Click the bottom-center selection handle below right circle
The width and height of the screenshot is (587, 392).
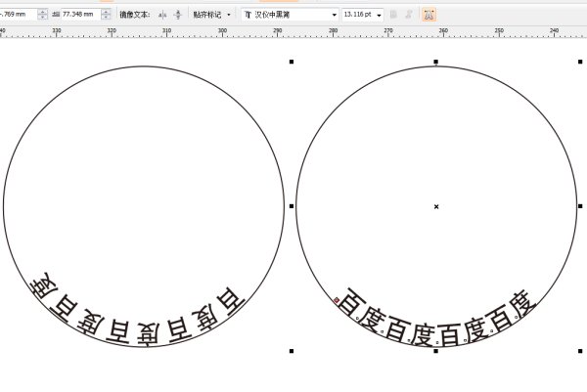pos(435,351)
